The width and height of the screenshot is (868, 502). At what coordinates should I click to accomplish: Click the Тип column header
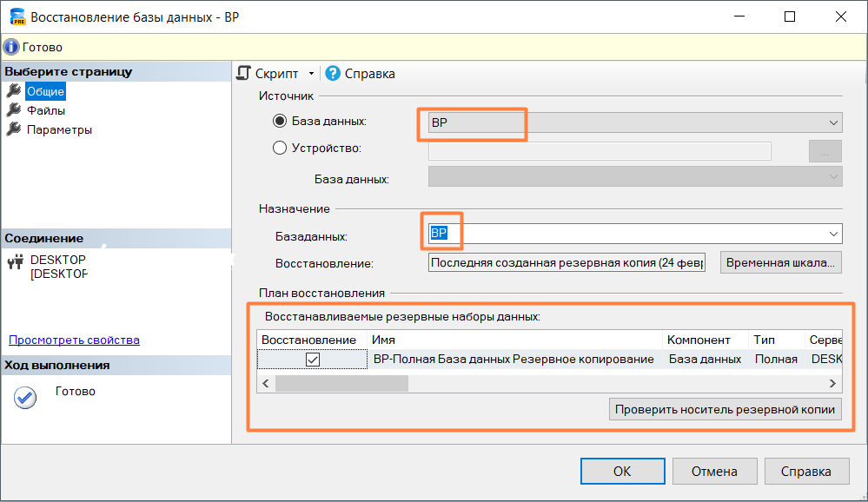(x=777, y=340)
